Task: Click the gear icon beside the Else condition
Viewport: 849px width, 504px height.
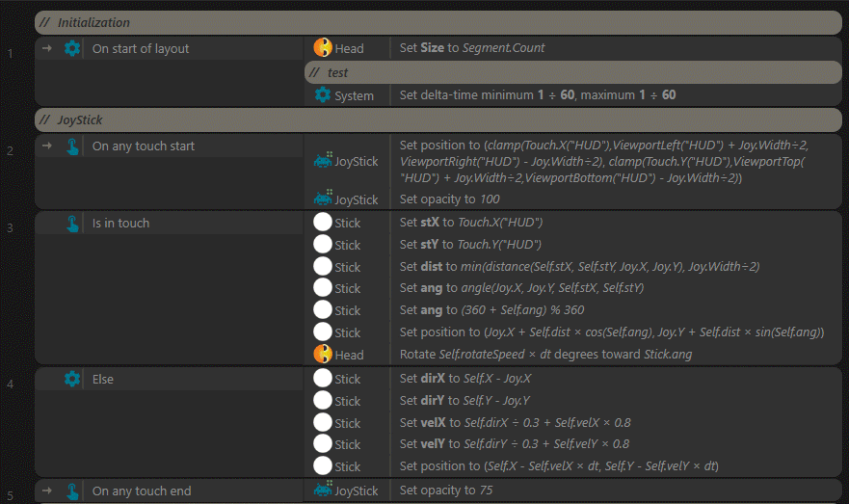Action: point(72,380)
